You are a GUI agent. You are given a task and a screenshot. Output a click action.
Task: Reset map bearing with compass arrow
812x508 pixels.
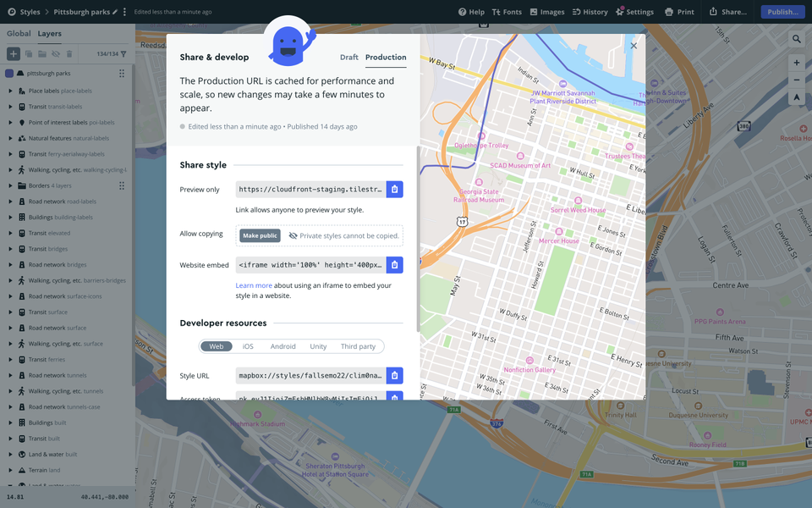797,98
